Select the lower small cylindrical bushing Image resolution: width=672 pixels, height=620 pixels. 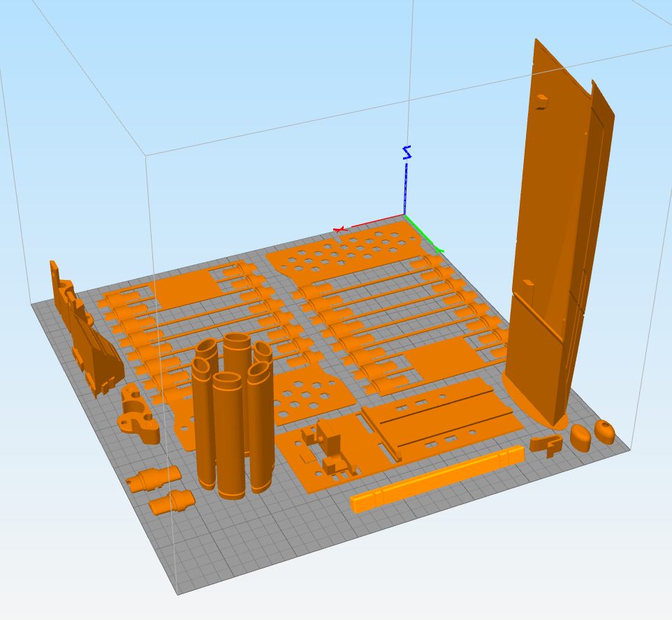(173, 502)
